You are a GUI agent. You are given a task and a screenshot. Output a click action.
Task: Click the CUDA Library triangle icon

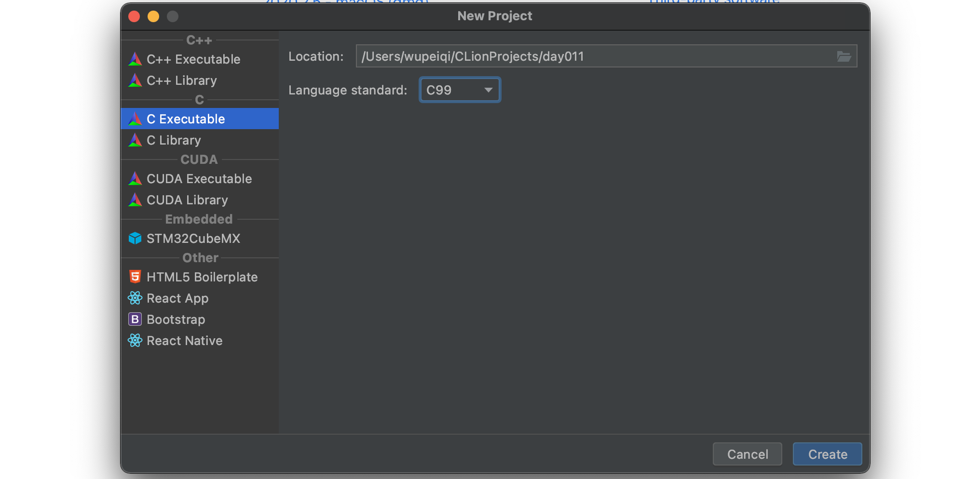point(135,200)
